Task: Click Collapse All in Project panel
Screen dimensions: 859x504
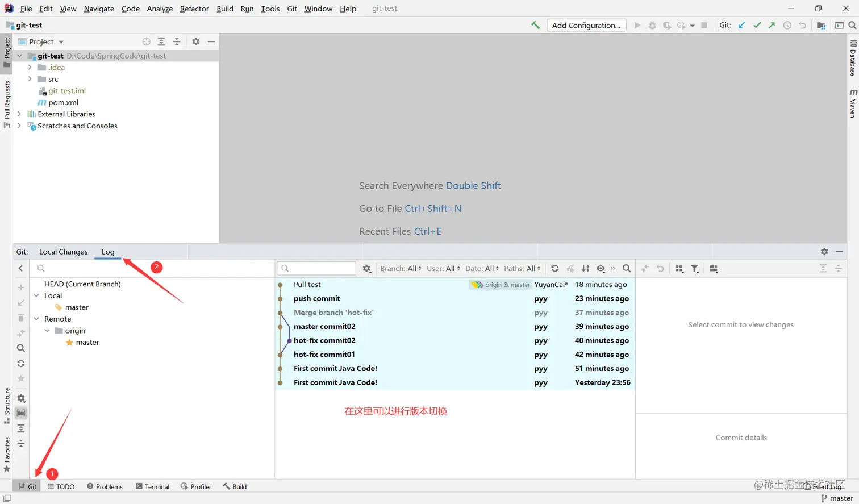Action: (x=177, y=41)
